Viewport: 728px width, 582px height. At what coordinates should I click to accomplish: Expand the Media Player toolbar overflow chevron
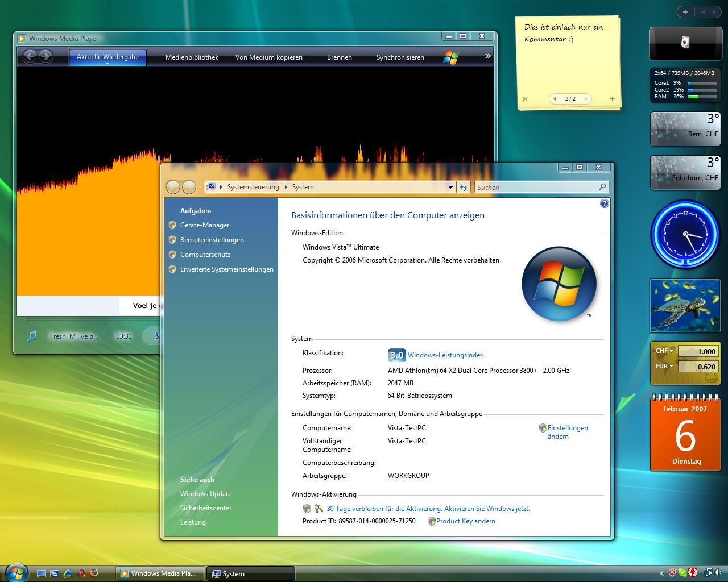487,56
